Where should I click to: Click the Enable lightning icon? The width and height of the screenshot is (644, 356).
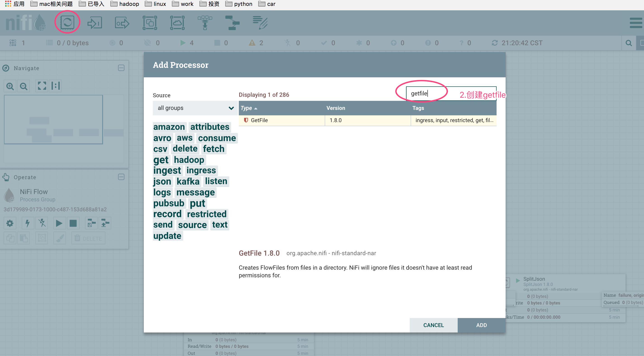[28, 223]
